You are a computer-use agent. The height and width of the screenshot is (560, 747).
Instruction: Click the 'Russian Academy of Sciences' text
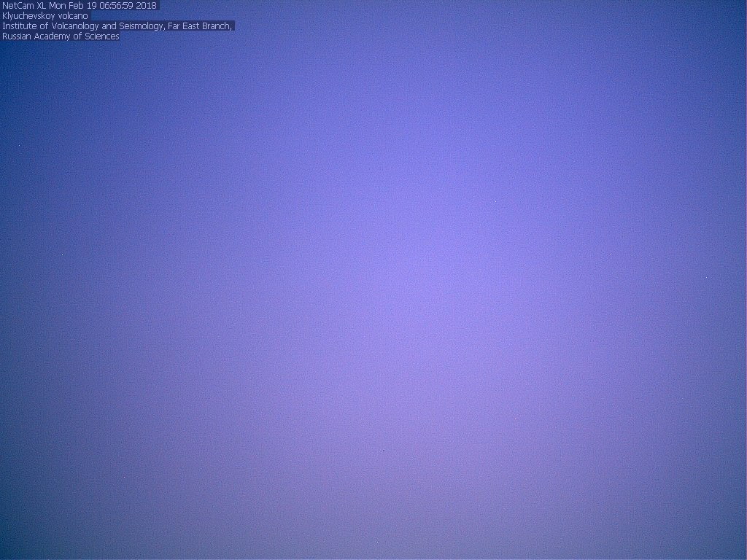(61, 36)
